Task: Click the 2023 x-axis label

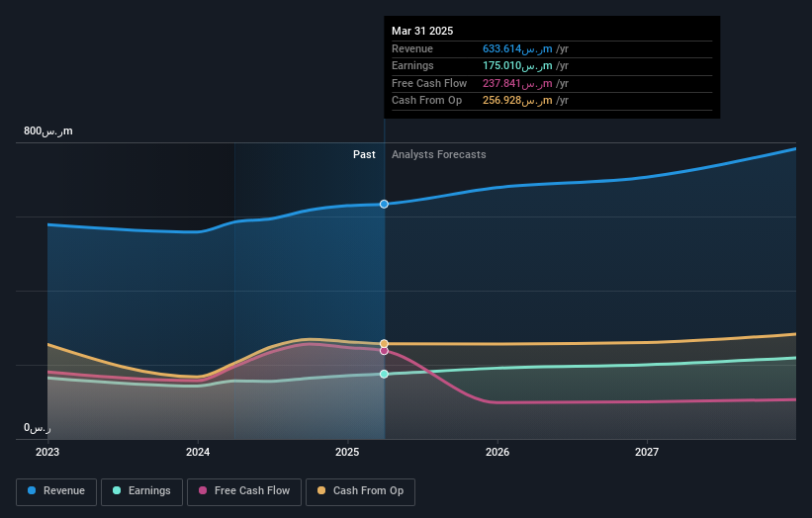Action: click(47, 452)
